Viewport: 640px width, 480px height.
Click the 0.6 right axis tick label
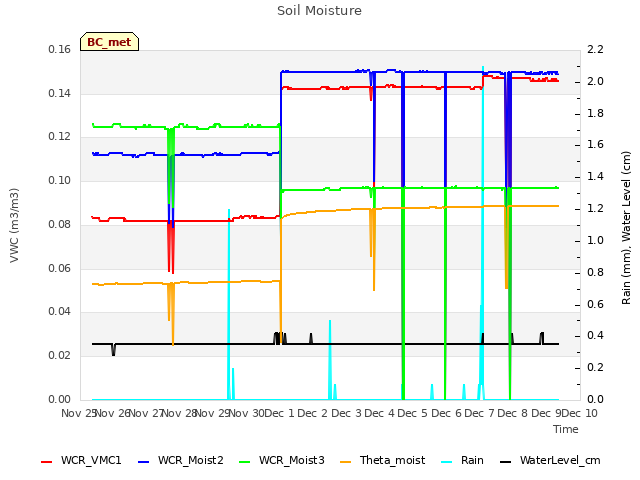tap(595, 304)
